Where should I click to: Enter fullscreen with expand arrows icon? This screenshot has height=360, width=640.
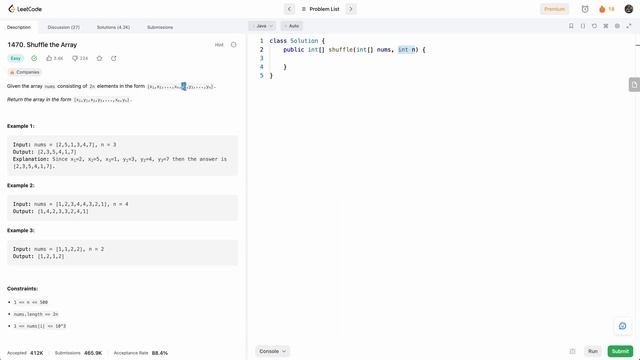pyautogui.click(x=629, y=26)
